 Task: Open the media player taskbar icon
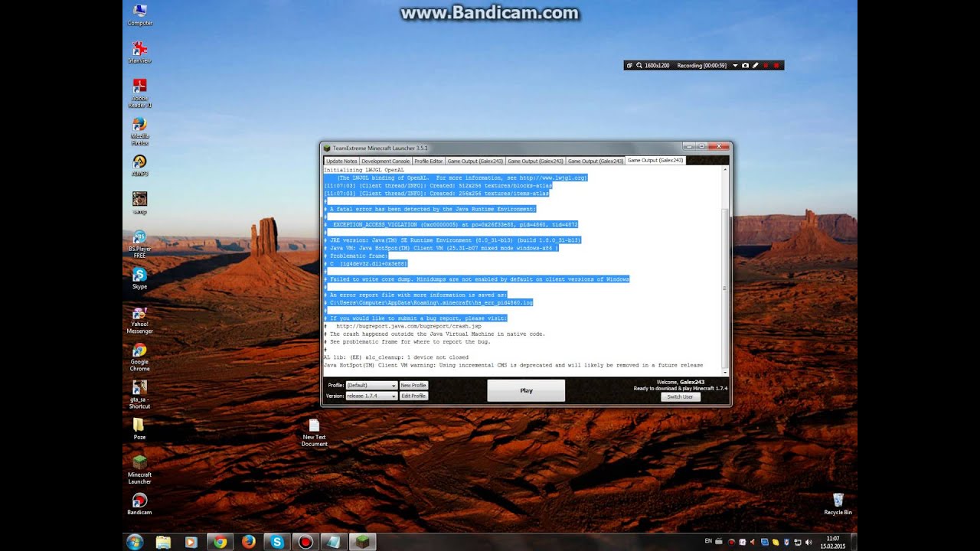click(191, 542)
